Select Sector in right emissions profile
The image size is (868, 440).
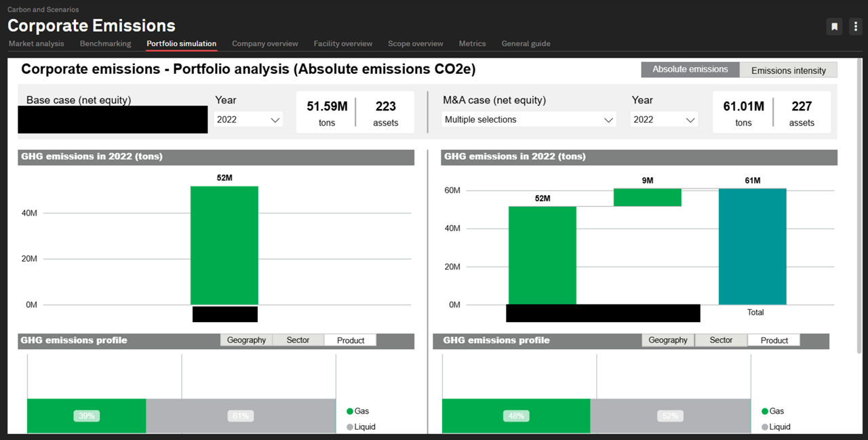pyautogui.click(x=721, y=340)
